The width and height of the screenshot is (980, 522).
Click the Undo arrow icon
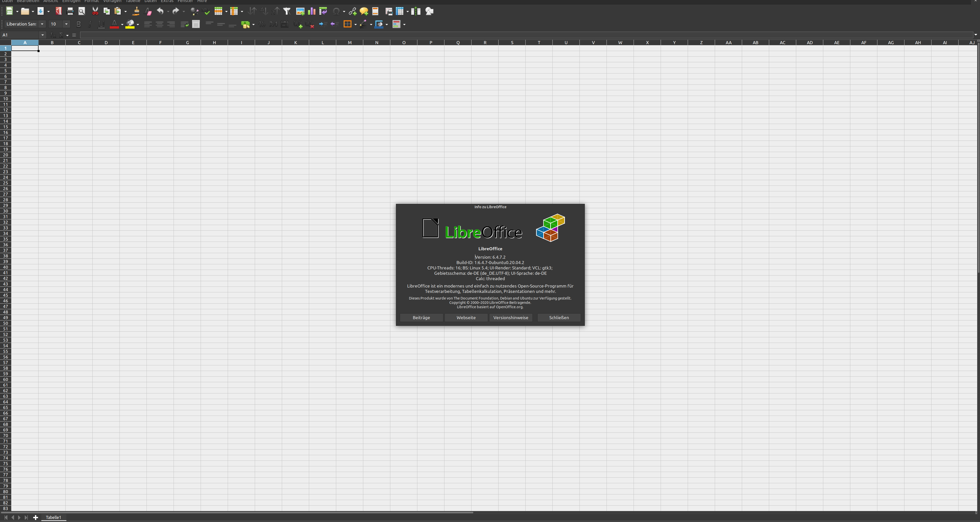160,11
